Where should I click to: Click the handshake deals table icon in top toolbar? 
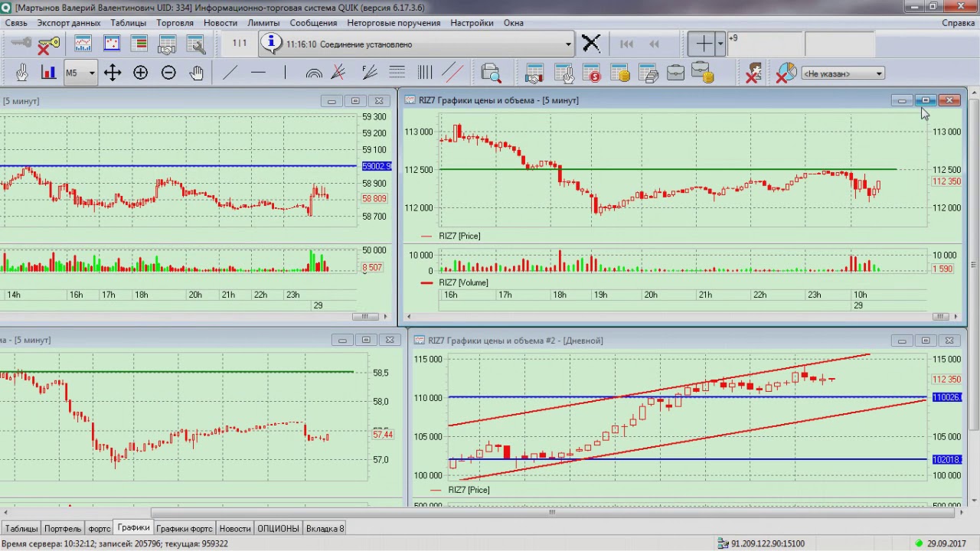pos(167,44)
